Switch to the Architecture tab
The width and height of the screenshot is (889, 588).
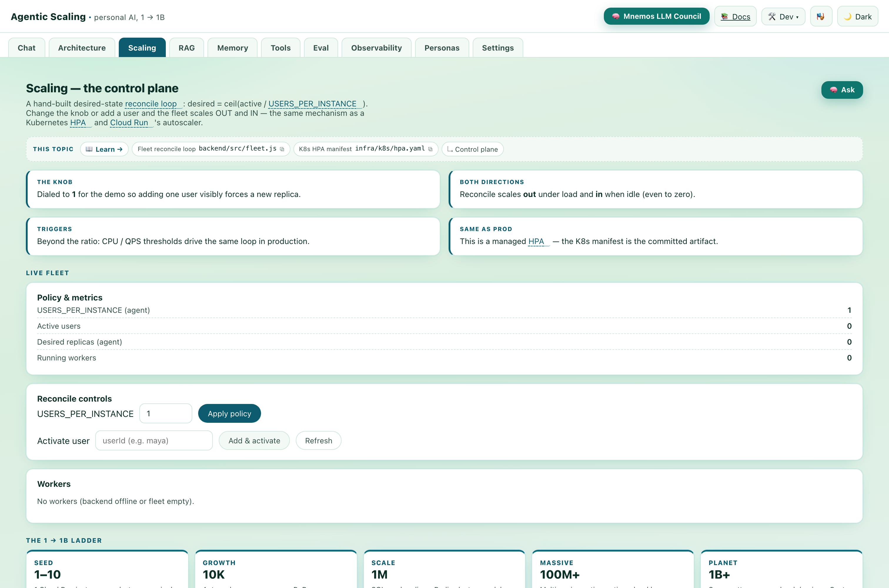(x=82, y=48)
